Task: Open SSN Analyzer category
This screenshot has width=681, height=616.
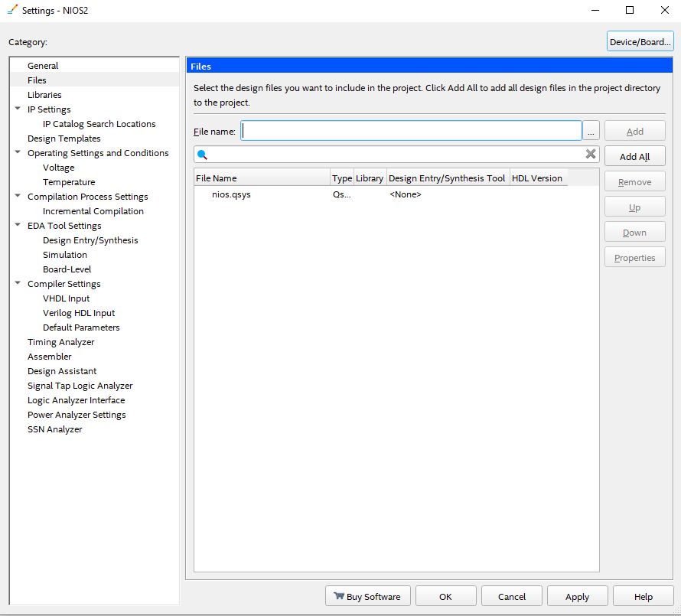Action: click(55, 429)
